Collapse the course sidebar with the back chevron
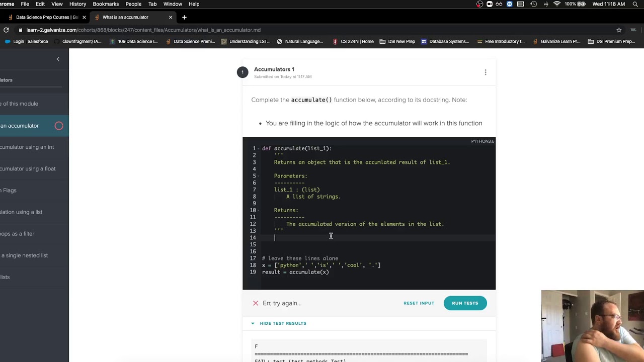The height and width of the screenshot is (362, 644). [x=58, y=59]
